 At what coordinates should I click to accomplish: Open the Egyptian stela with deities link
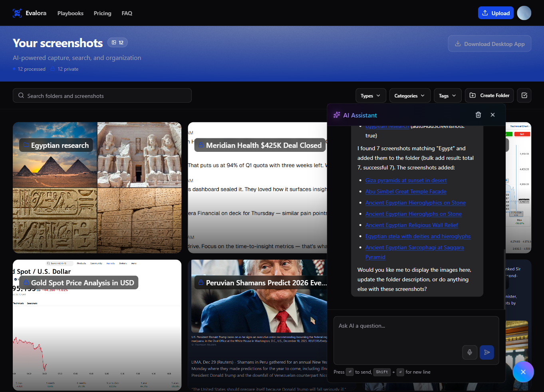(x=418, y=236)
